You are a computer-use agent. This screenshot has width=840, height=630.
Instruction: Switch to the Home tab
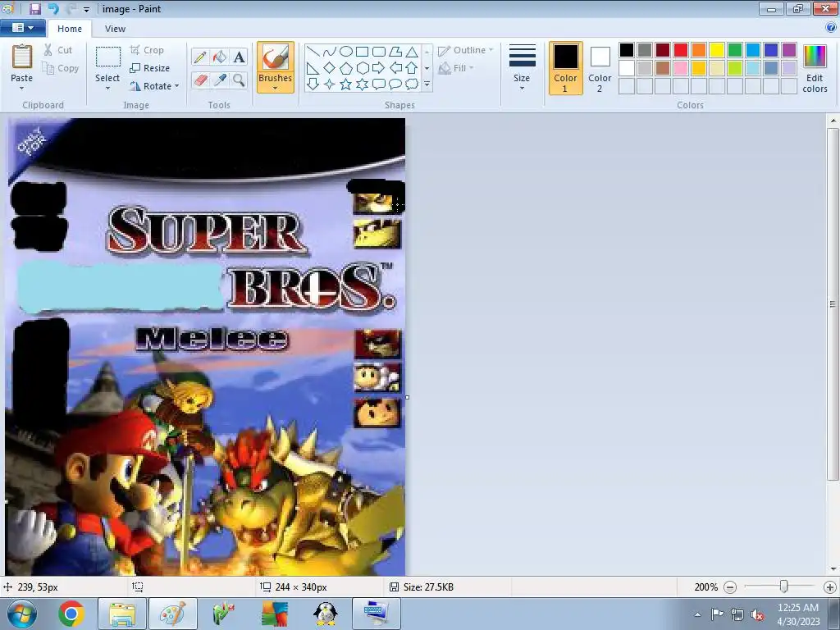(x=70, y=29)
